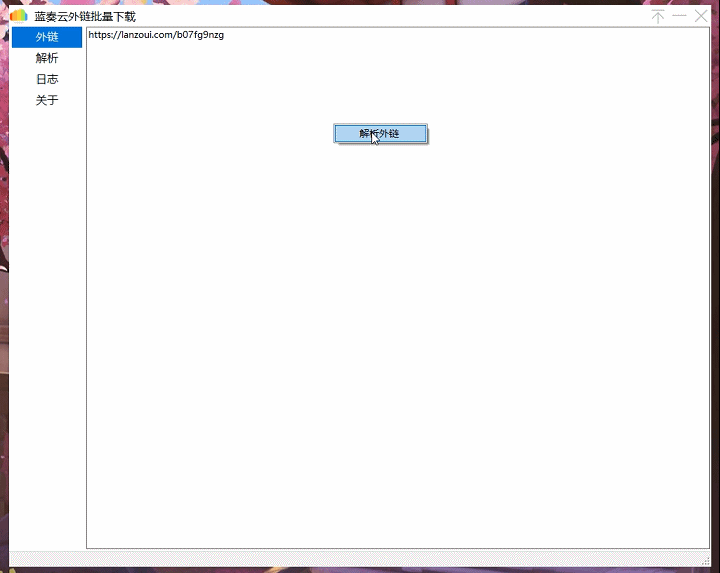This screenshot has height=573, width=720.
Task: Switch to the 解析 tab
Action: point(47,58)
